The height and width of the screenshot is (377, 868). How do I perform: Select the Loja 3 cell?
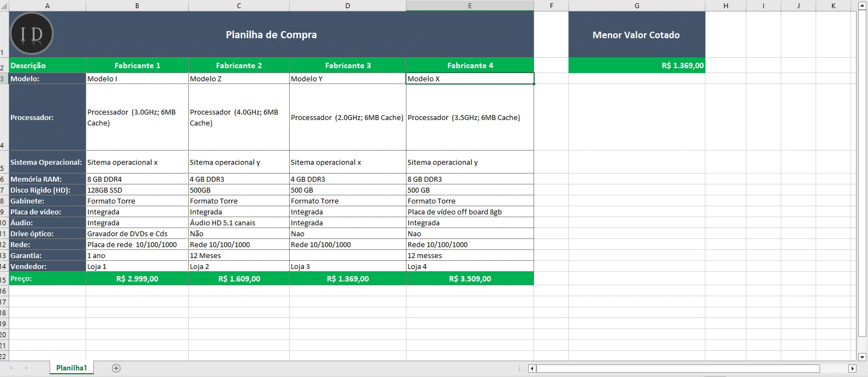point(348,266)
